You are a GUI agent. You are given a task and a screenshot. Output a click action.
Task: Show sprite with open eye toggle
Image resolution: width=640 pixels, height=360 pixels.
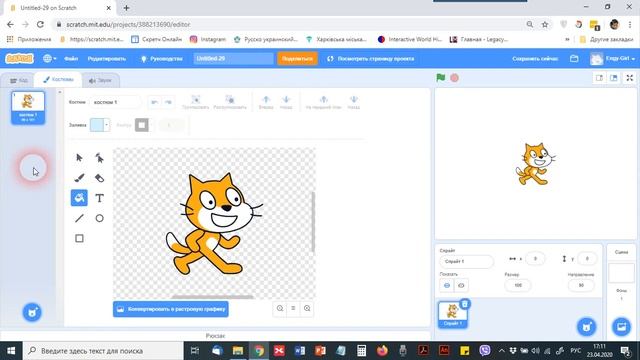point(447,285)
